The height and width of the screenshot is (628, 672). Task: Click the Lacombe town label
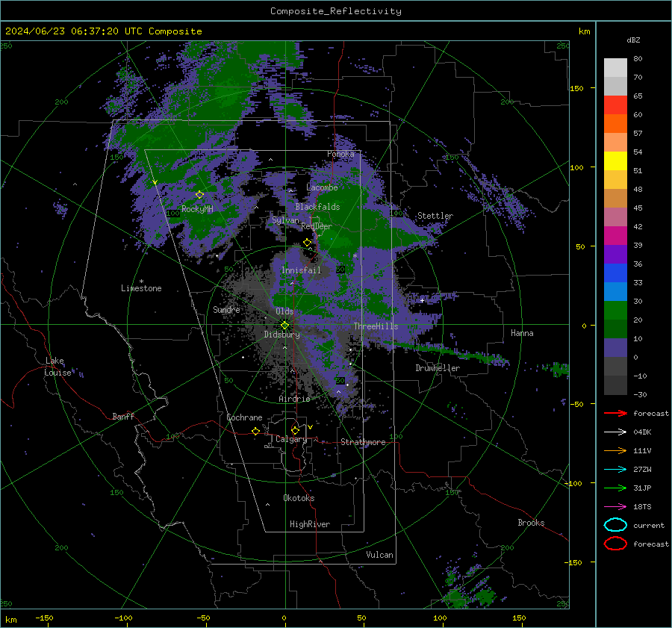(322, 187)
